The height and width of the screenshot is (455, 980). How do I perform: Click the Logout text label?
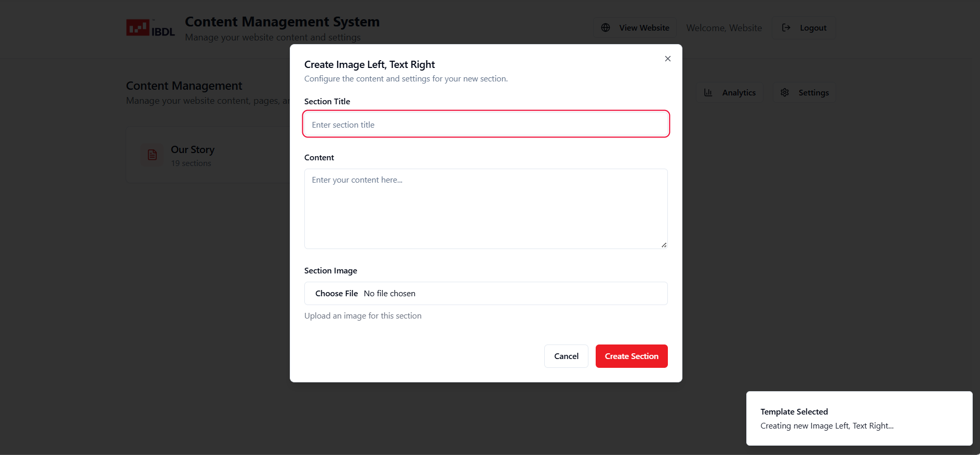[x=813, y=28]
